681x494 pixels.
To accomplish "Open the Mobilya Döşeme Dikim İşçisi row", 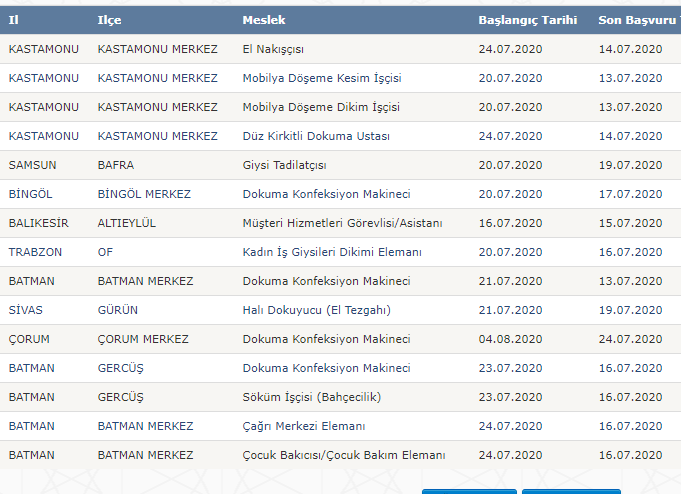I will (320, 107).
